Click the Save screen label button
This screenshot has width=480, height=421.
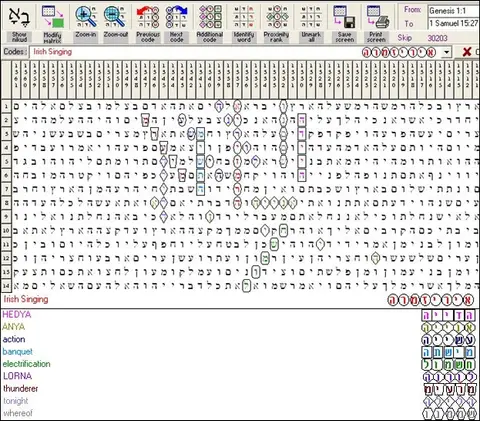pos(344,37)
